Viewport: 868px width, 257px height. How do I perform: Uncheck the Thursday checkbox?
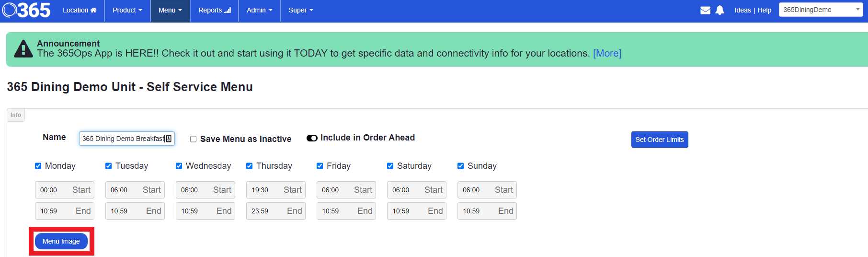(x=250, y=166)
